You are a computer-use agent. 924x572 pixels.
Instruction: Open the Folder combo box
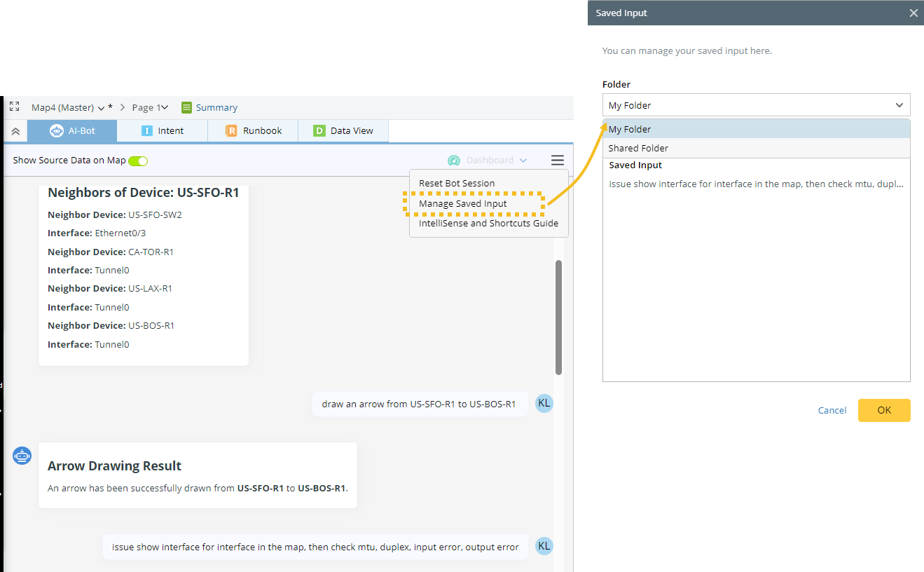pyautogui.click(x=757, y=105)
